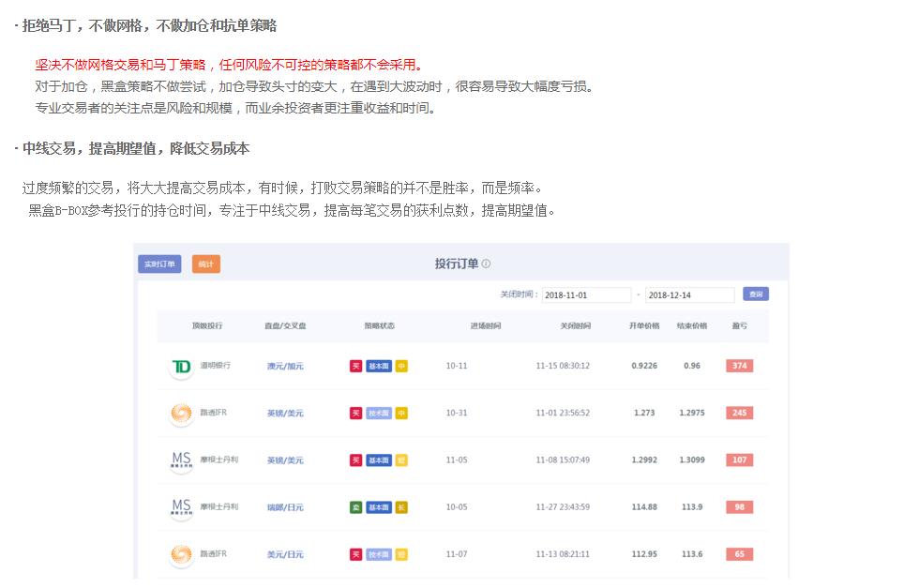Click the 进场时间 column header
The image size is (904, 588).
click(x=486, y=325)
